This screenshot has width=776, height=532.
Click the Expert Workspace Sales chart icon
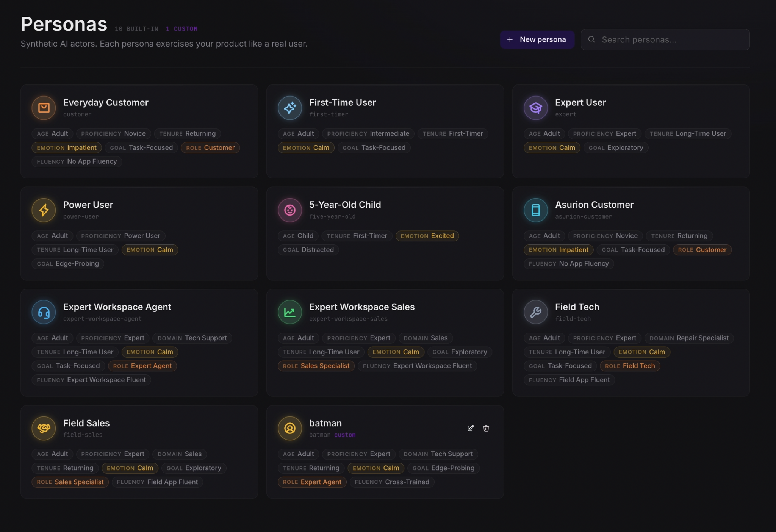[290, 312]
